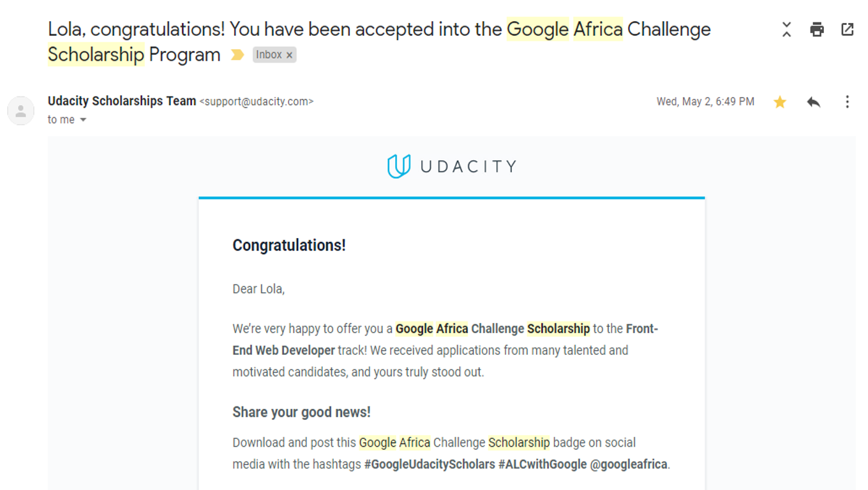The height and width of the screenshot is (490, 868).
Task: Reply to the Udacity email
Action: point(813,102)
